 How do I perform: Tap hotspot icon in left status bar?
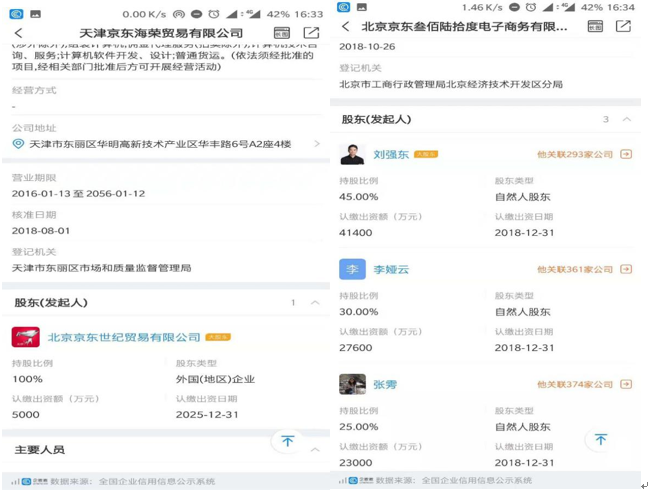179,14
